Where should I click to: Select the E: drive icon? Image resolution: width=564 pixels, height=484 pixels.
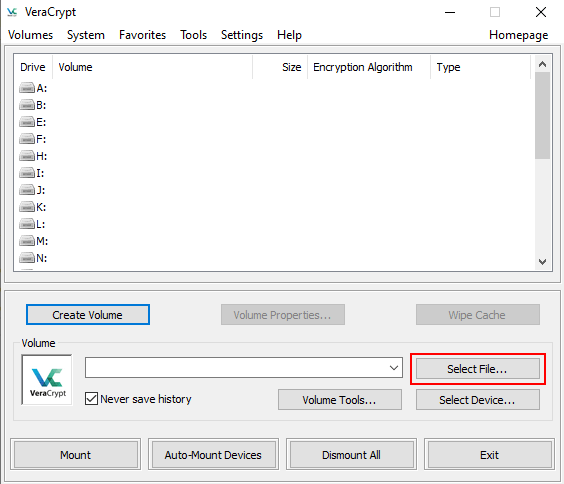(x=27, y=122)
